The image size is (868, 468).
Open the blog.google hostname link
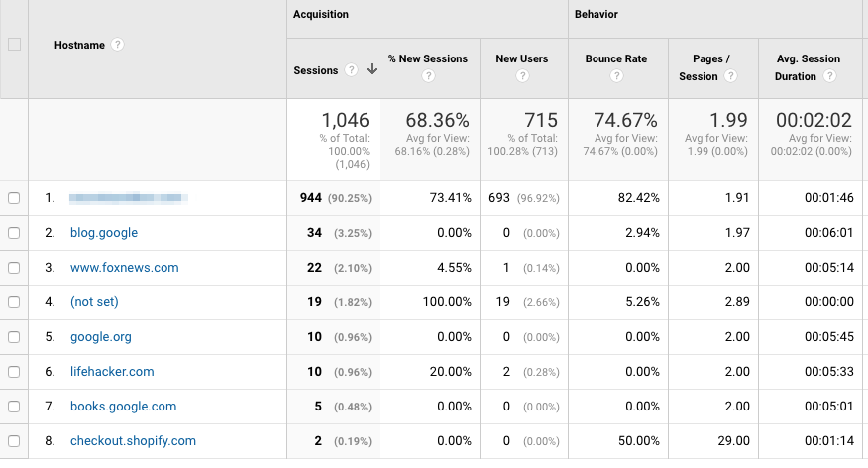(x=104, y=233)
